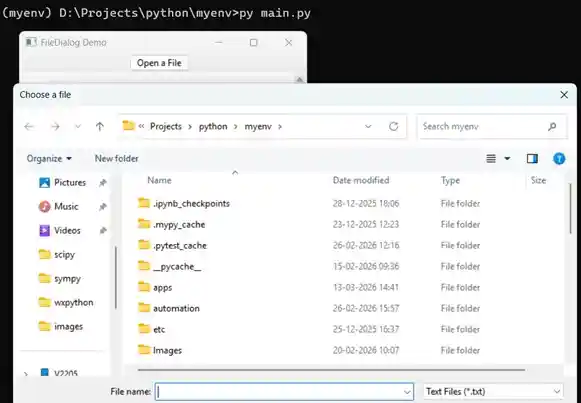
Task: Sort by the Date modified column
Action: click(x=361, y=180)
